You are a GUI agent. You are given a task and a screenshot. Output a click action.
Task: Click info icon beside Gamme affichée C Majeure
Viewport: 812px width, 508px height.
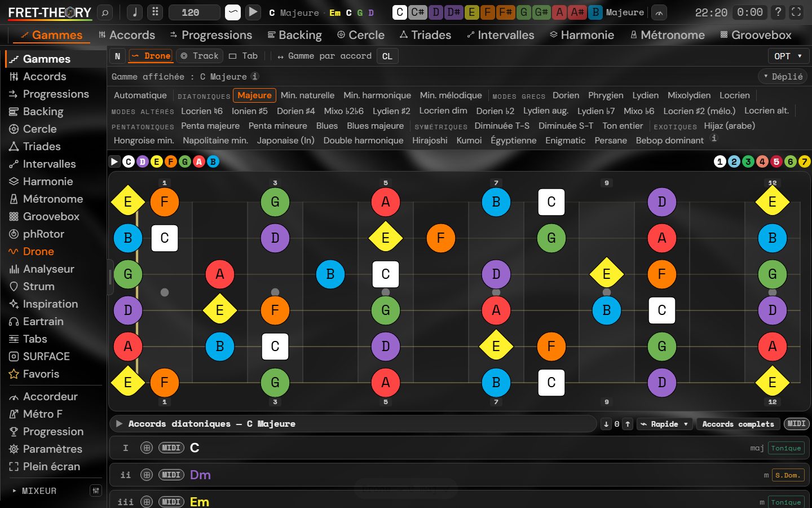(x=255, y=76)
